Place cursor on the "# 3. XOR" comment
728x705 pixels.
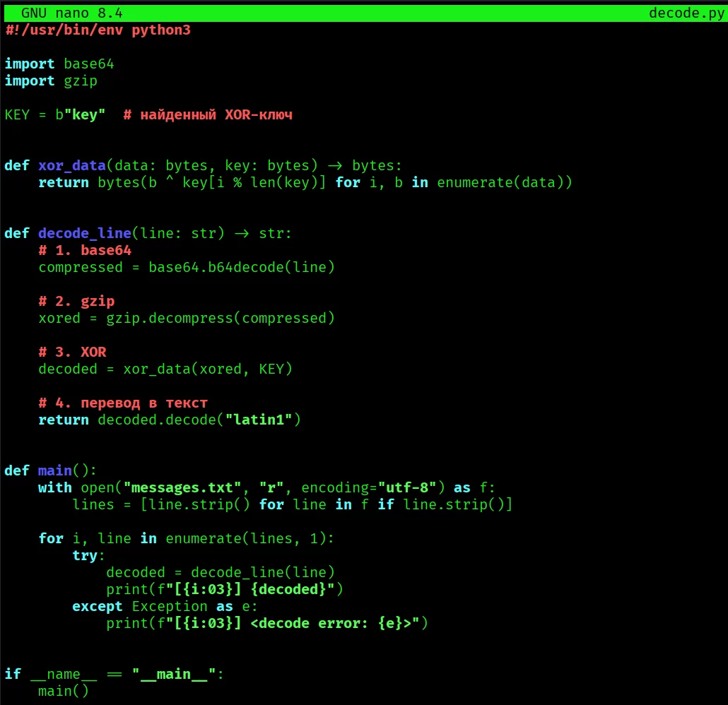tap(72, 352)
